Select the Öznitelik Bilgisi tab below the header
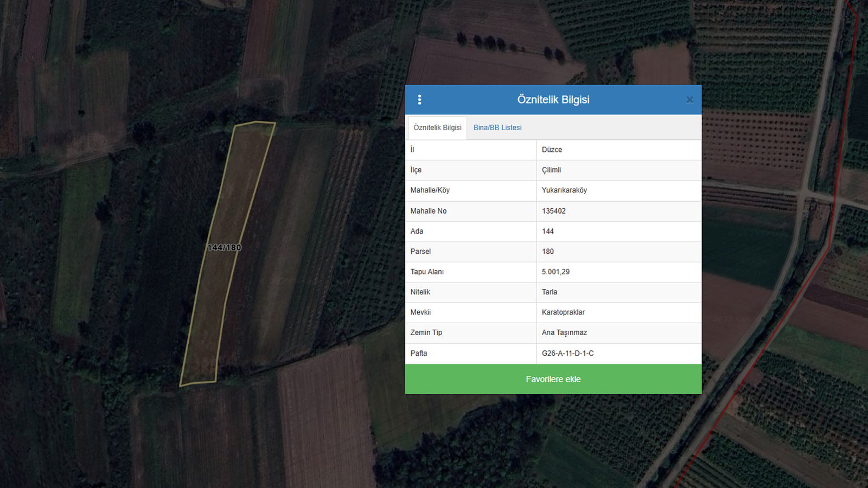Image resolution: width=868 pixels, height=488 pixels. tap(437, 128)
